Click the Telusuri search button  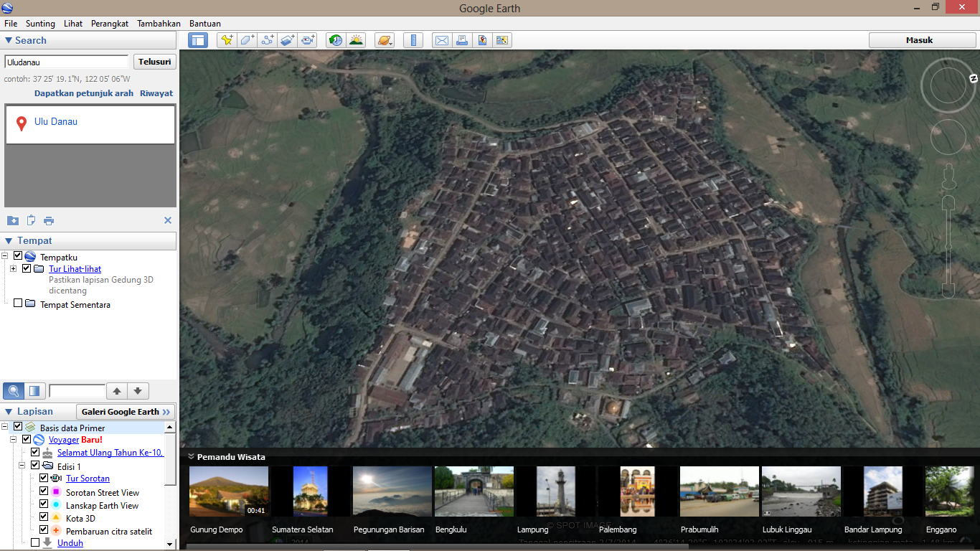click(154, 62)
